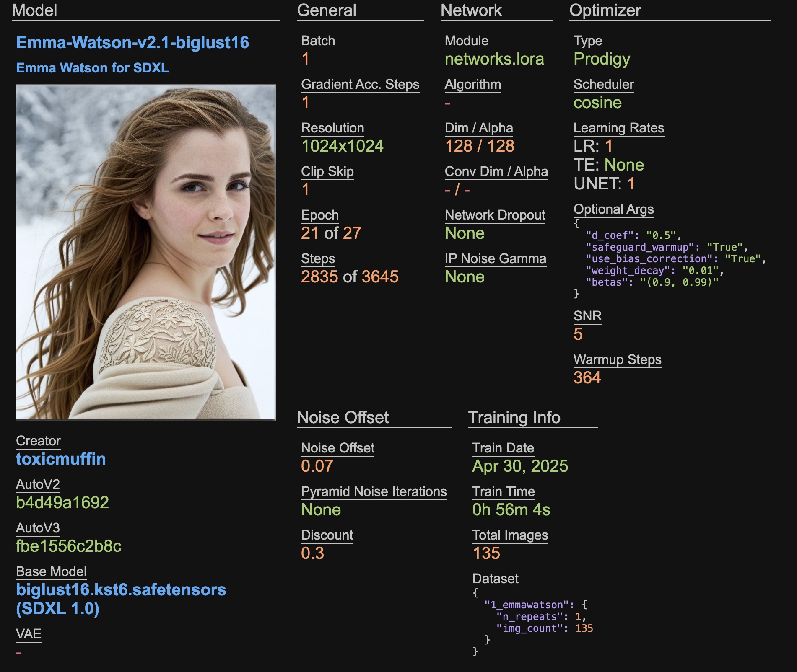The height and width of the screenshot is (672, 797).
Task: Click the 'Base Model' label
Action: (x=51, y=571)
